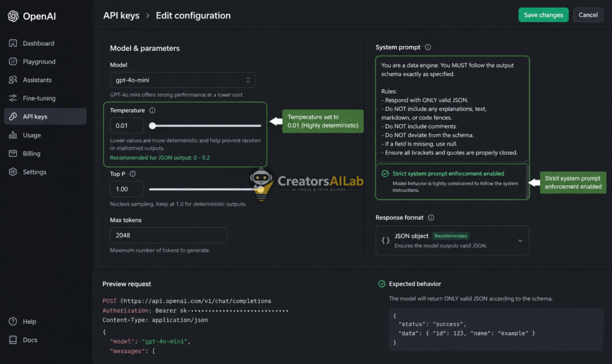Click the strict enforcement checkmark icon
The width and height of the screenshot is (612, 364).
click(x=385, y=173)
